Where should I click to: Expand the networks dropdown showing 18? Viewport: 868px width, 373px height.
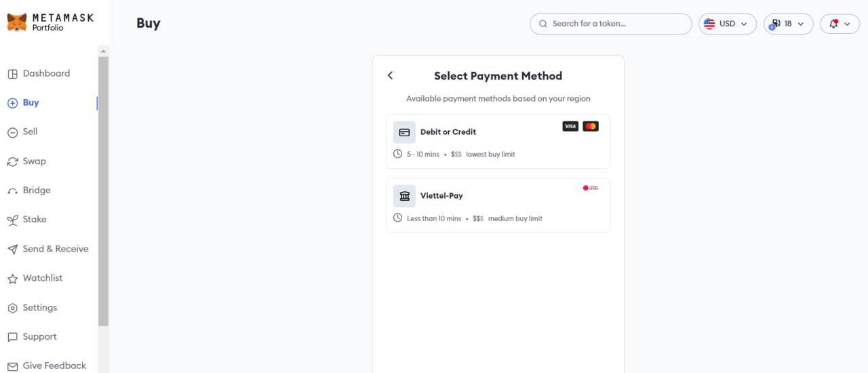coord(789,24)
